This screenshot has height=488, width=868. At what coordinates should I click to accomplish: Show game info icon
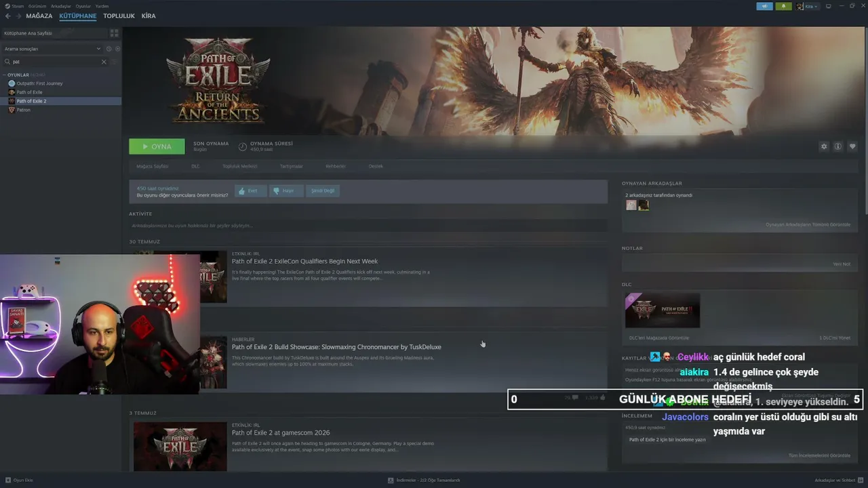(838, 146)
